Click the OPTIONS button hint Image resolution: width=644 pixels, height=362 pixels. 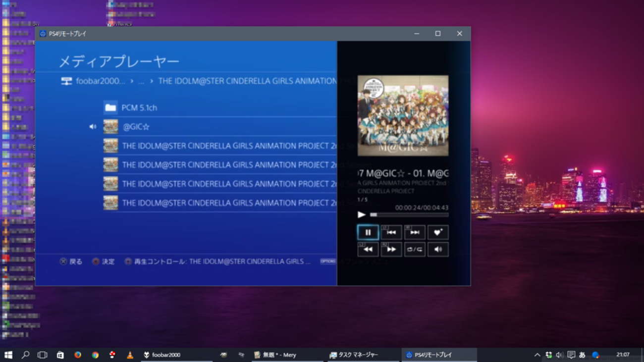click(x=328, y=261)
